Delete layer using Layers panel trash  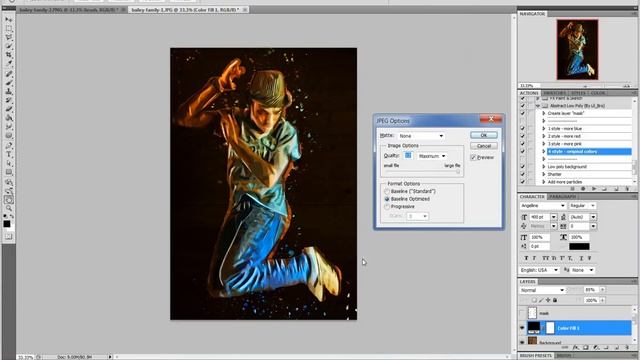click(627, 348)
